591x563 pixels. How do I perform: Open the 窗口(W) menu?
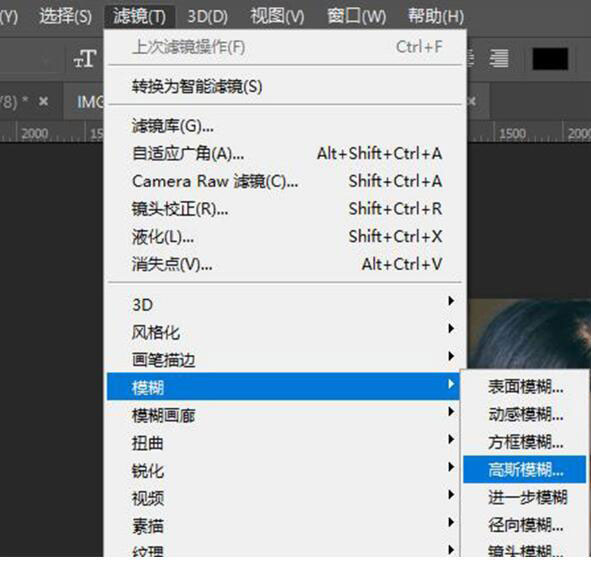pyautogui.click(x=356, y=16)
